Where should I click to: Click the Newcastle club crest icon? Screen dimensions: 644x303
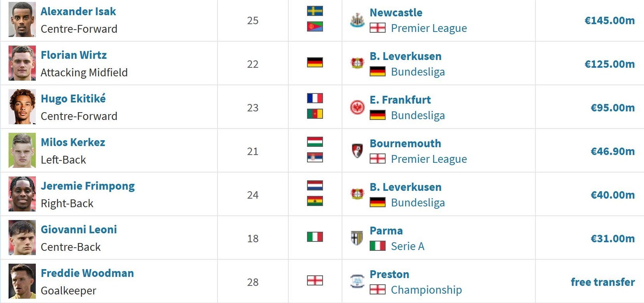[x=357, y=20]
